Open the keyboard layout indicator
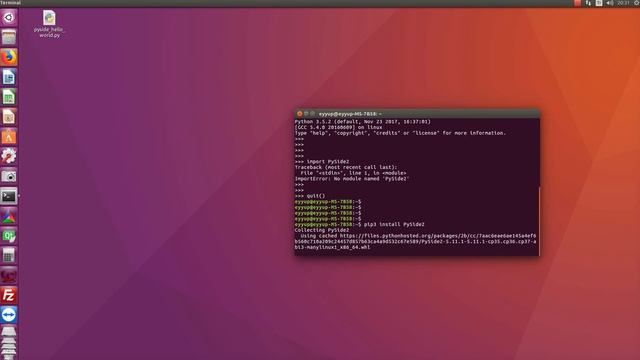Screen dimensions: 640x360 coord(599,3)
